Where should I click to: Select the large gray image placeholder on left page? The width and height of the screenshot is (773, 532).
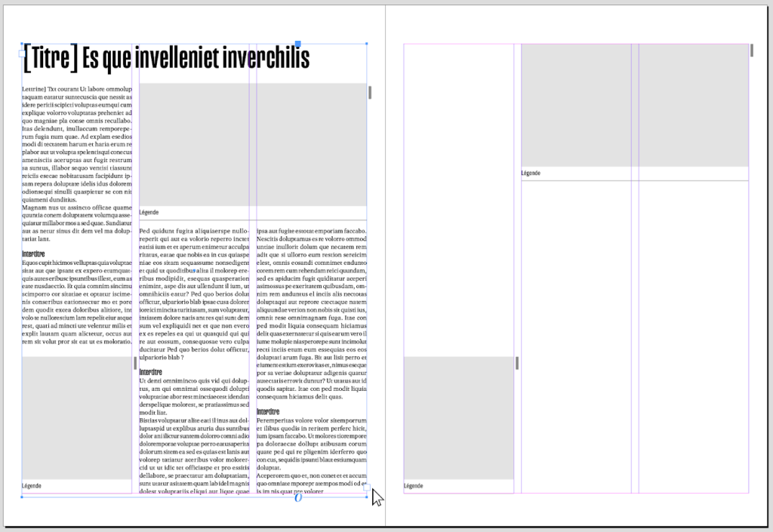[253, 143]
